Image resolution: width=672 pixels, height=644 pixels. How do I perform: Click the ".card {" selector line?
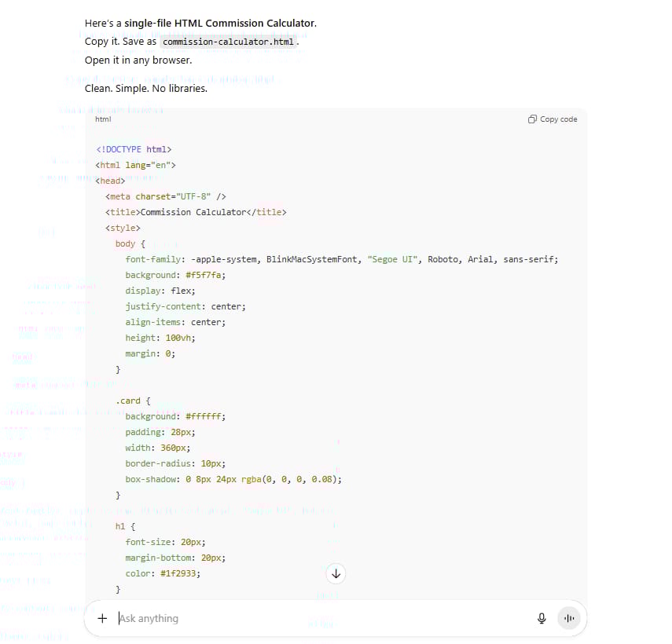coord(132,401)
